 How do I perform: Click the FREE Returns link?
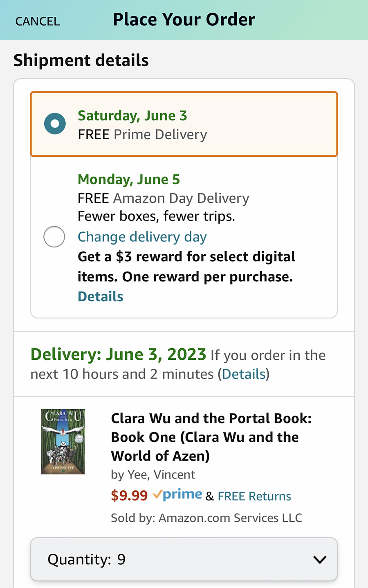(254, 496)
